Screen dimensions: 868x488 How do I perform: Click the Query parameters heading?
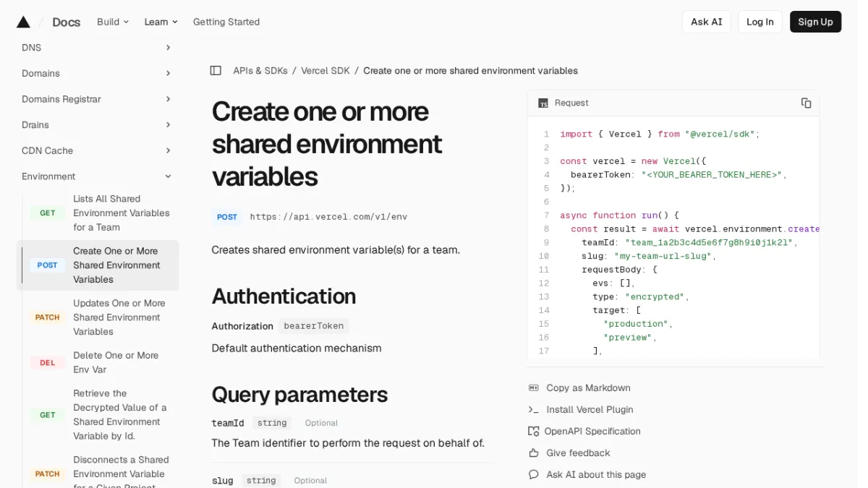click(x=299, y=395)
